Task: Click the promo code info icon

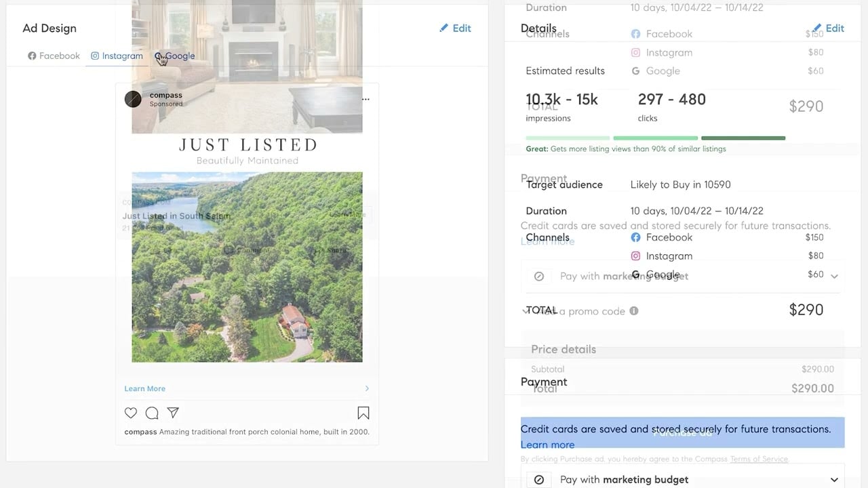Action: tap(634, 311)
